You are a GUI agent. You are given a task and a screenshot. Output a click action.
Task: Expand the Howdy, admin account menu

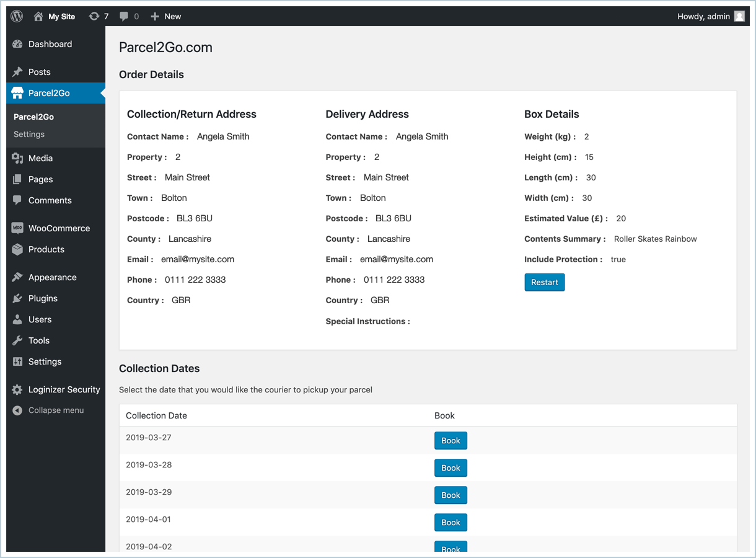[x=703, y=17]
